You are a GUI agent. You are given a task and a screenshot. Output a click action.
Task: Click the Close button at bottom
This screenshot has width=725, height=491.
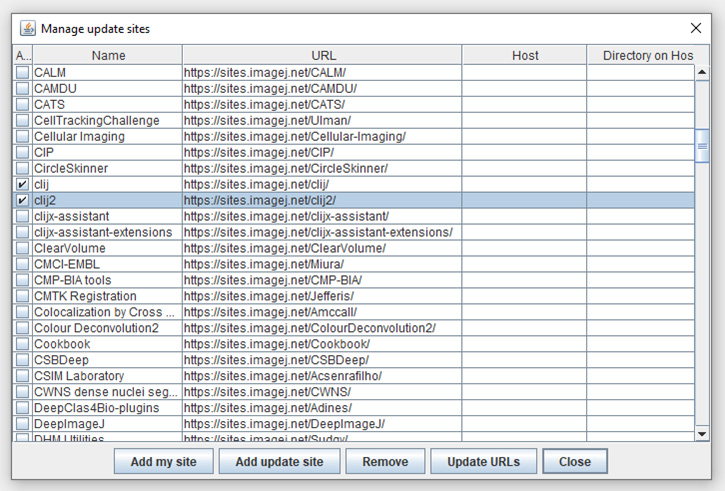pos(575,461)
